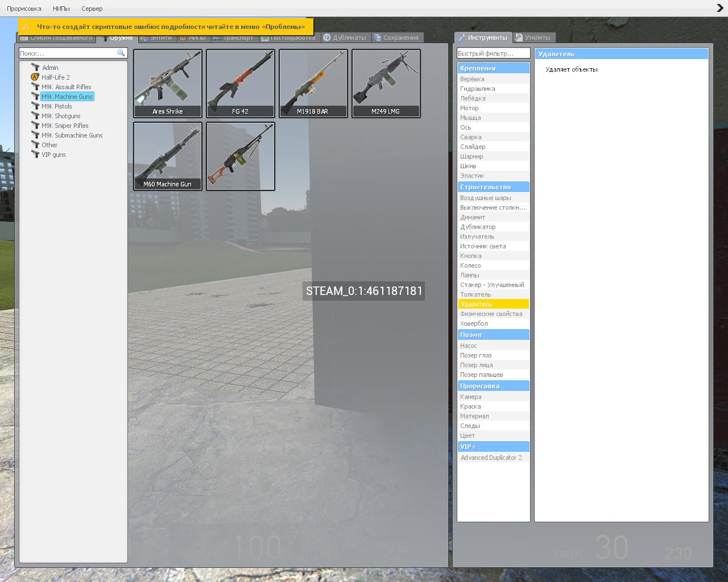Select the Мотор tool

[494, 108]
